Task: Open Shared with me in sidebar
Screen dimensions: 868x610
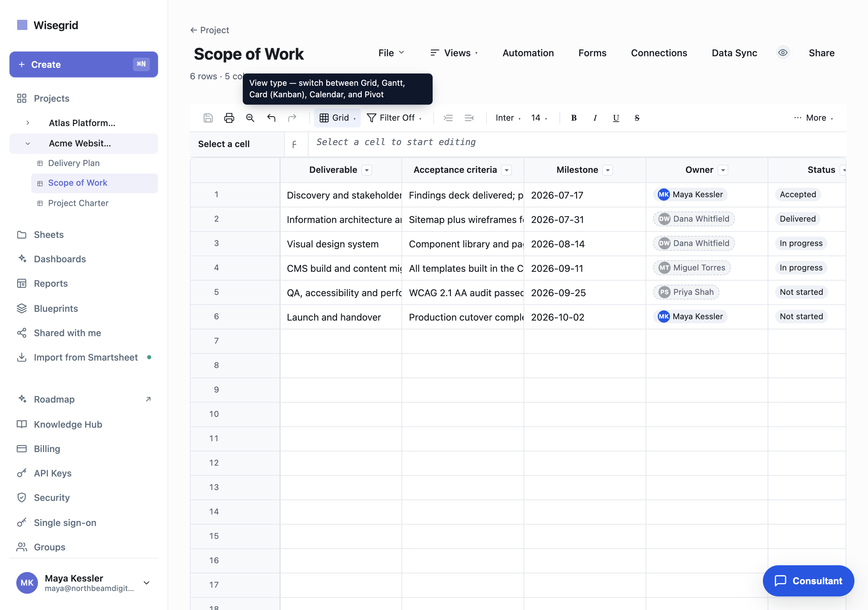Action: click(x=83, y=333)
